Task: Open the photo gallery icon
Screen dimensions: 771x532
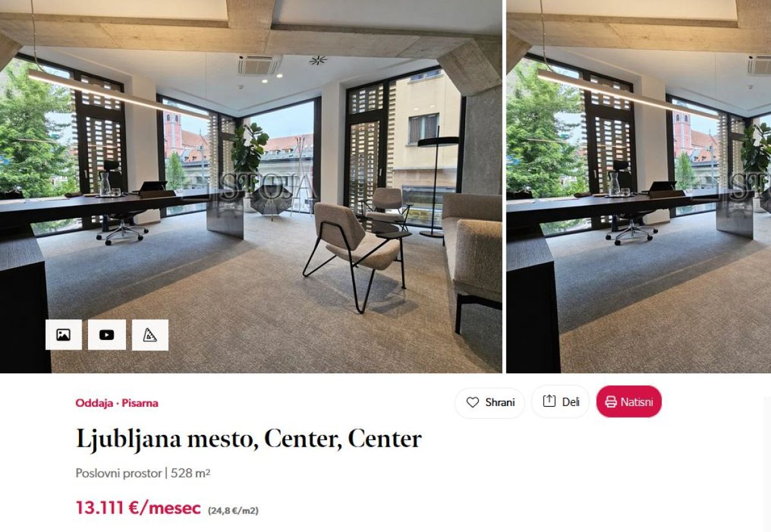Action: point(64,335)
